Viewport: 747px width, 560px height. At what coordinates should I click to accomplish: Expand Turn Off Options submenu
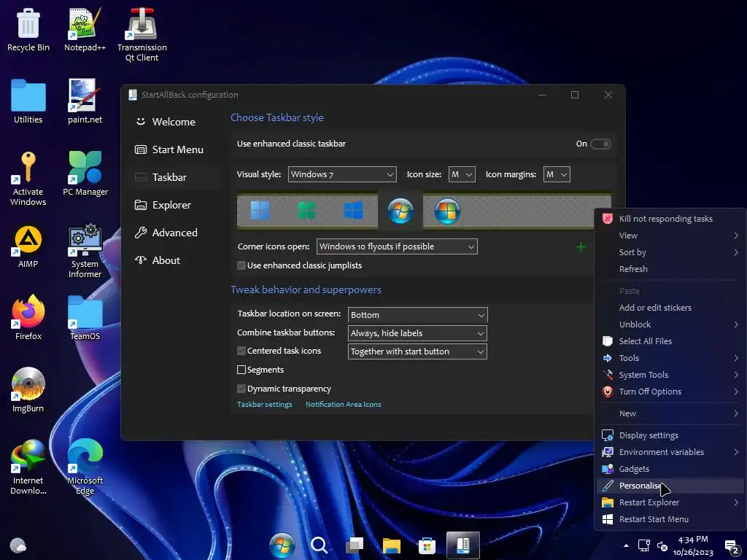click(x=670, y=392)
